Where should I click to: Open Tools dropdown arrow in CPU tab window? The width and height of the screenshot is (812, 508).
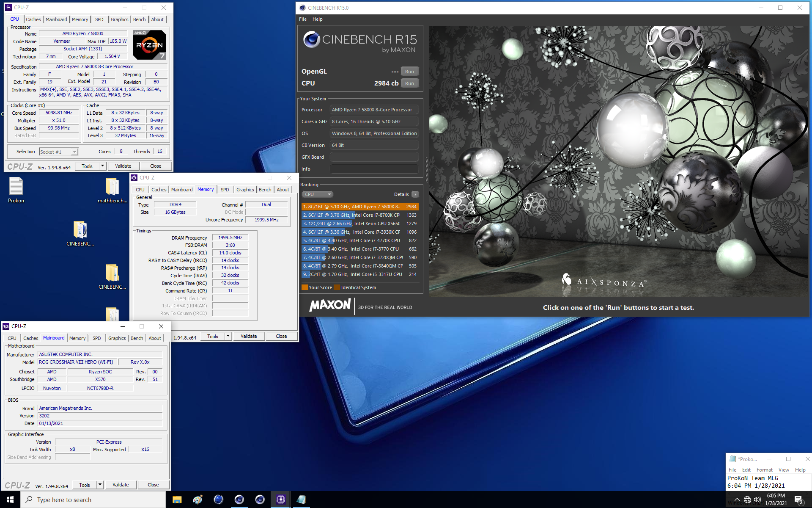(x=102, y=166)
